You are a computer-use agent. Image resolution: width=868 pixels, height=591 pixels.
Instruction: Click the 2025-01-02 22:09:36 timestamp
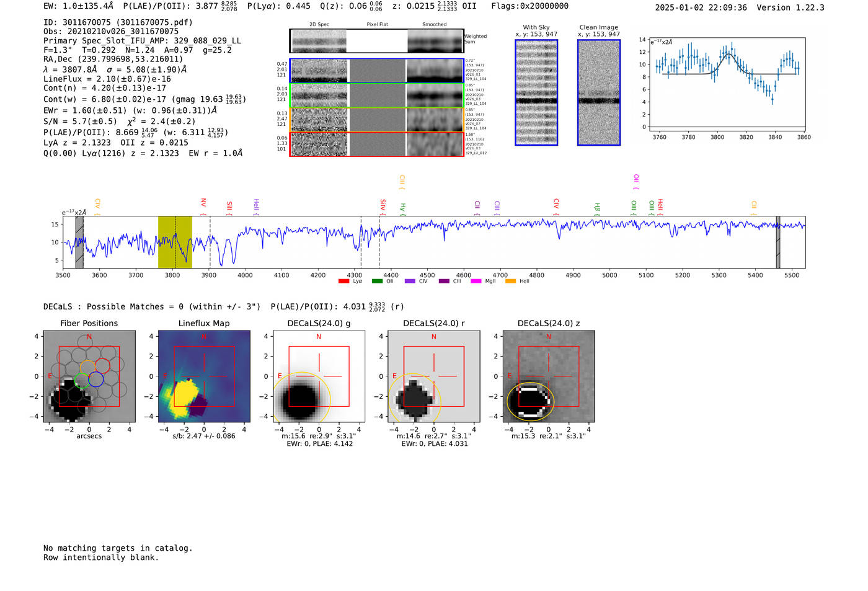tap(701, 7)
